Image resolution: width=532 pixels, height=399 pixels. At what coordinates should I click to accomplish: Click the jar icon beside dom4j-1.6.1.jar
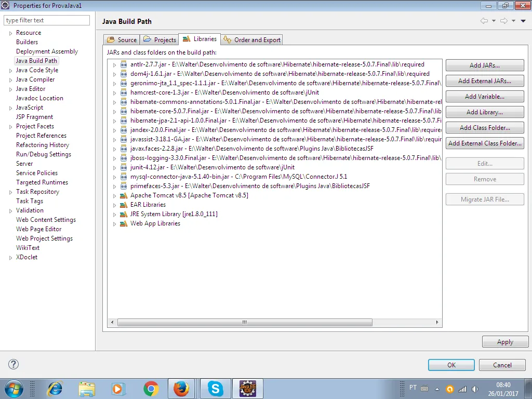point(124,74)
